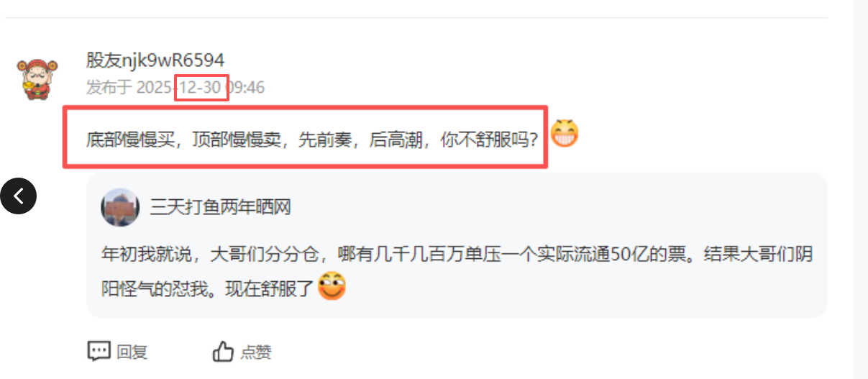
Task: Click the thumbs-up like icon
Action: [x=223, y=351]
